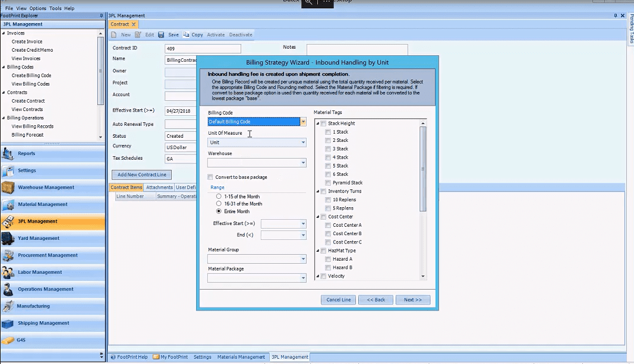Click the << Back button

click(376, 300)
